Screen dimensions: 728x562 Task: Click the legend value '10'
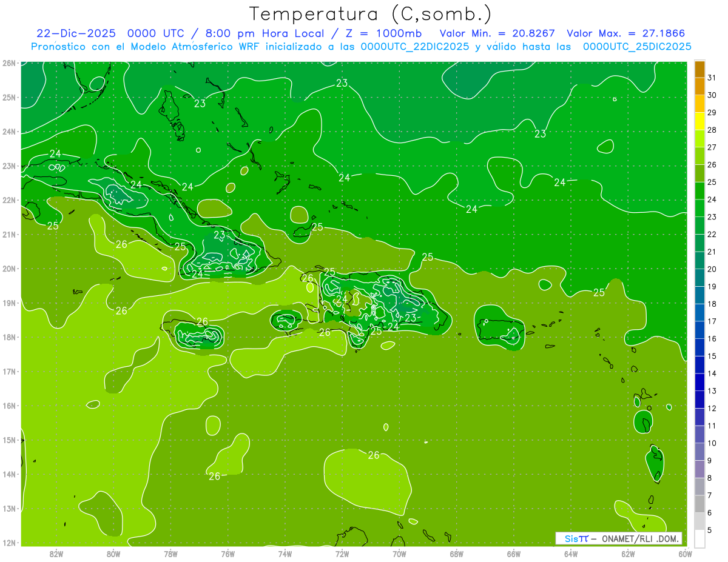(x=712, y=443)
